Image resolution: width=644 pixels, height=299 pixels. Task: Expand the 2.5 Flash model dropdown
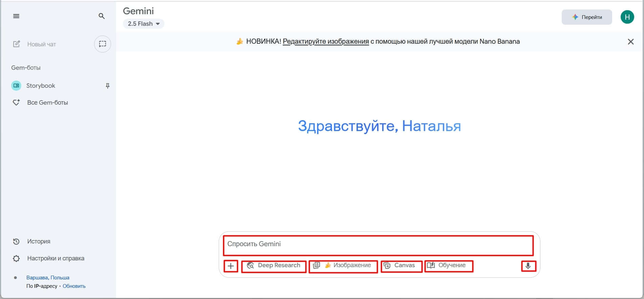pyautogui.click(x=144, y=24)
